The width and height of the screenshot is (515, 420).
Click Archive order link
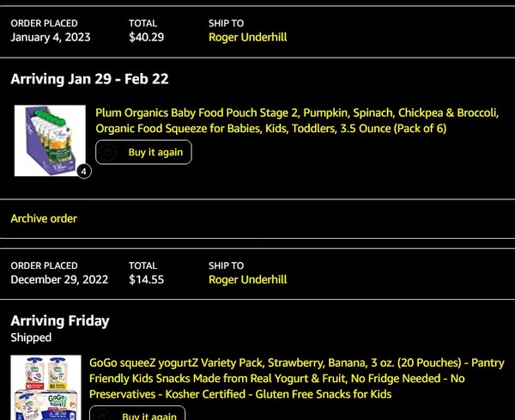44,218
